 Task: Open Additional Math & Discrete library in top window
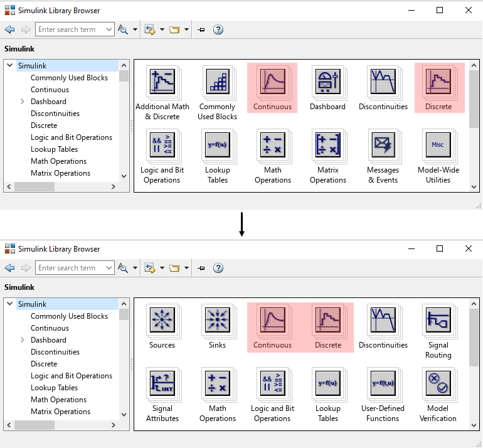point(162,82)
